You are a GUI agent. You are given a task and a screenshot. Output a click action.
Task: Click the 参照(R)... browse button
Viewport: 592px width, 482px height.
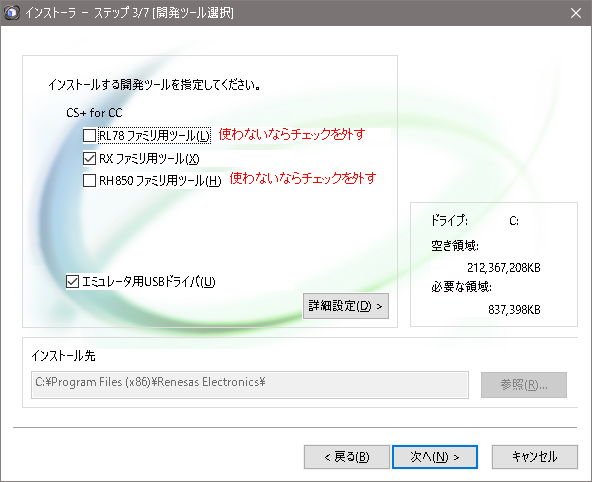click(x=524, y=385)
